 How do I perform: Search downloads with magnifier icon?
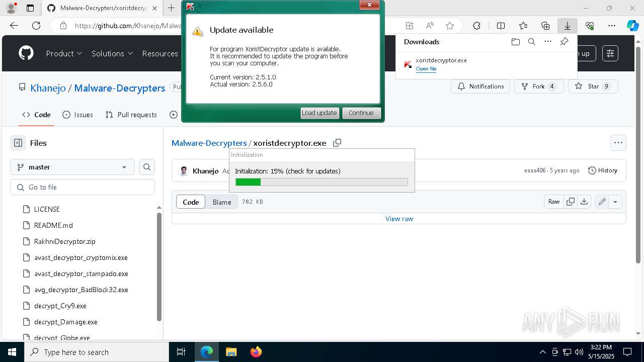point(532,42)
